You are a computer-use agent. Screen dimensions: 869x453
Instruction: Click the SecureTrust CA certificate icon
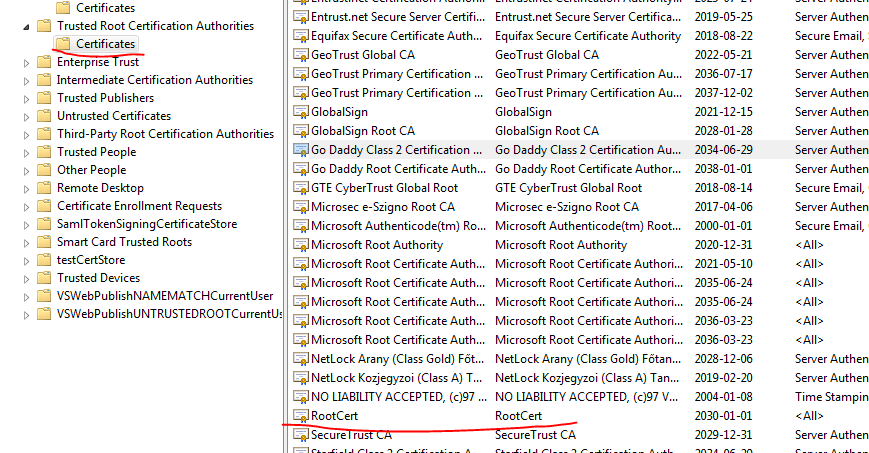pos(300,435)
